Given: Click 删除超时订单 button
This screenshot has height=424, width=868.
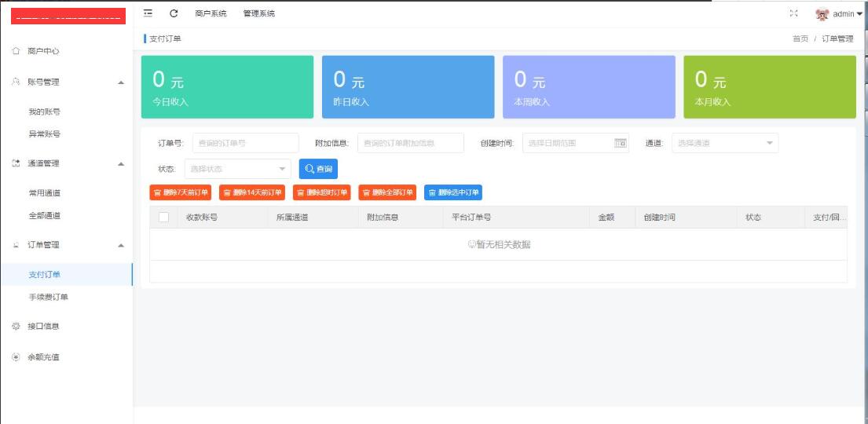Looking at the screenshot, I should 321,192.
